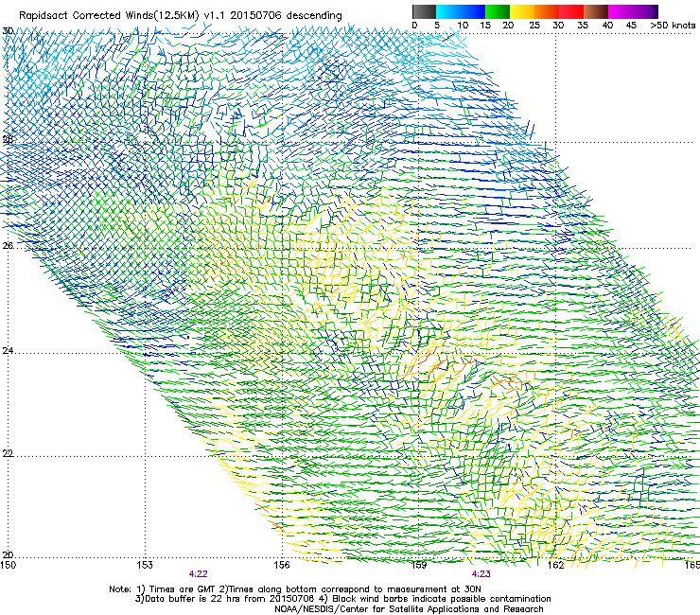Click the brown 35-40 knots legend swatch
The width and height of the screenshot is (700, 615).
coord(596,11)
